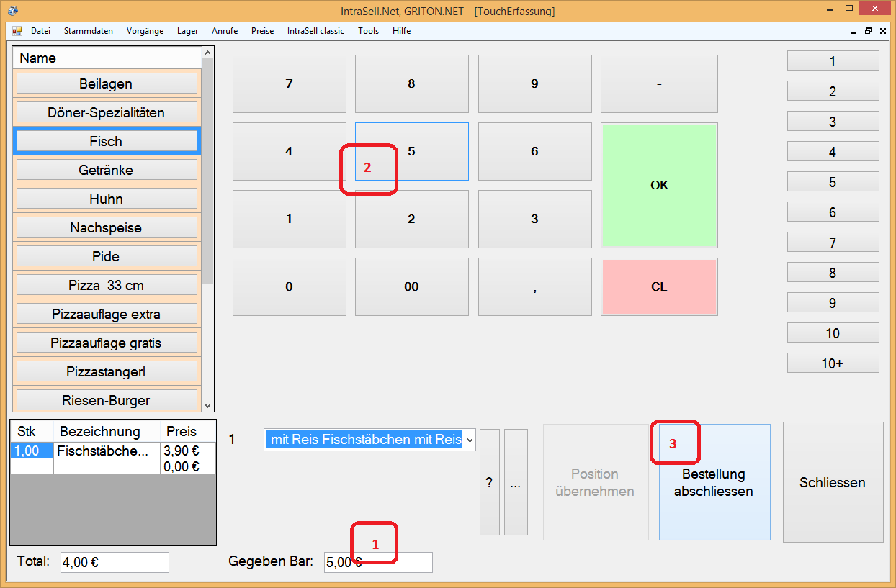Open the IntraSell classic menu

(315, 31)
